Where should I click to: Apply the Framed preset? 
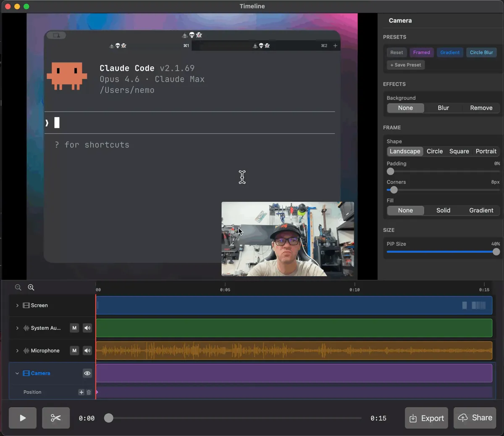421,52
